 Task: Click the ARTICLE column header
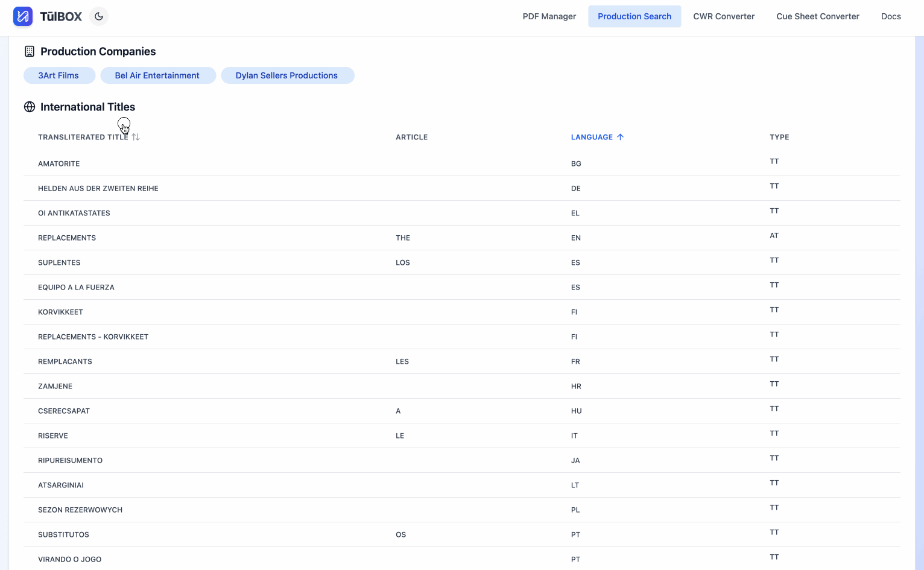pyautogui.click(x=412, y=137)
